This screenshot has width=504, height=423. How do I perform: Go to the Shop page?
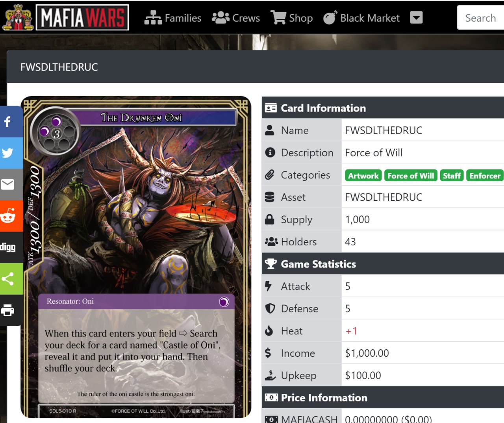coord(292,18)
